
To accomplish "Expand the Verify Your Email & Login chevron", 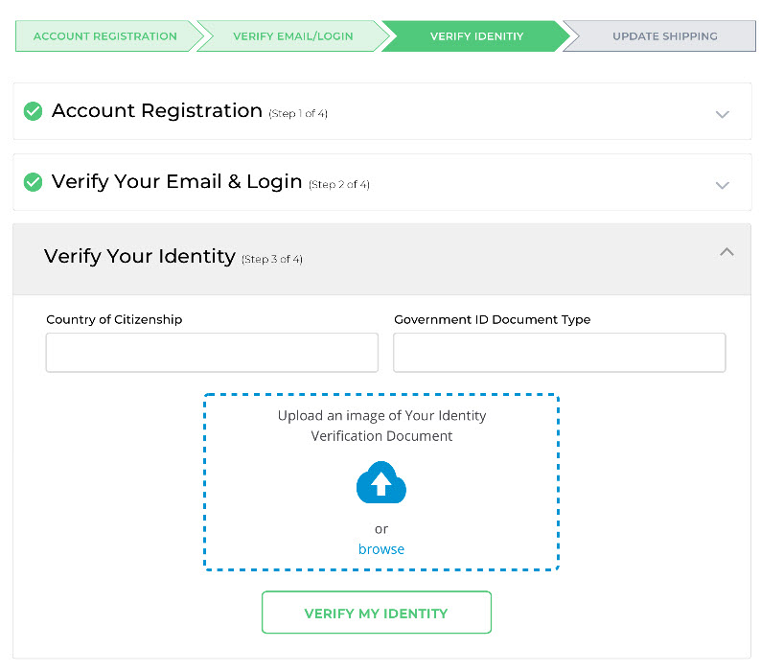I will [722, 186].
